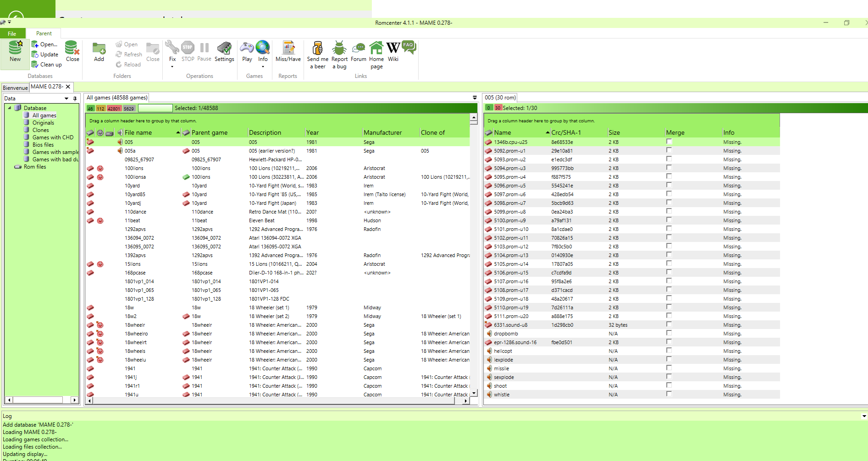Viewport: 868px width, 461px height.
Task: Click the Report a bug icon
Action: [x=339, y=48]
